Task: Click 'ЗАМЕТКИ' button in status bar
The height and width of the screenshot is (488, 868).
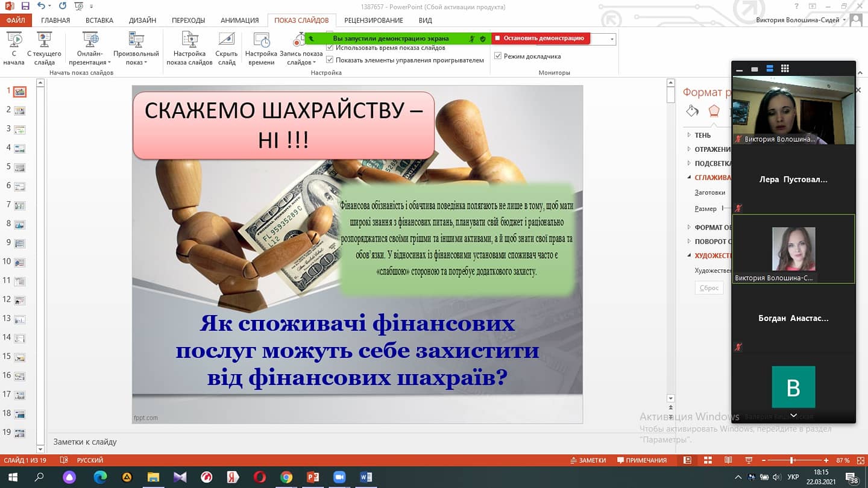Action: (588, 460)
